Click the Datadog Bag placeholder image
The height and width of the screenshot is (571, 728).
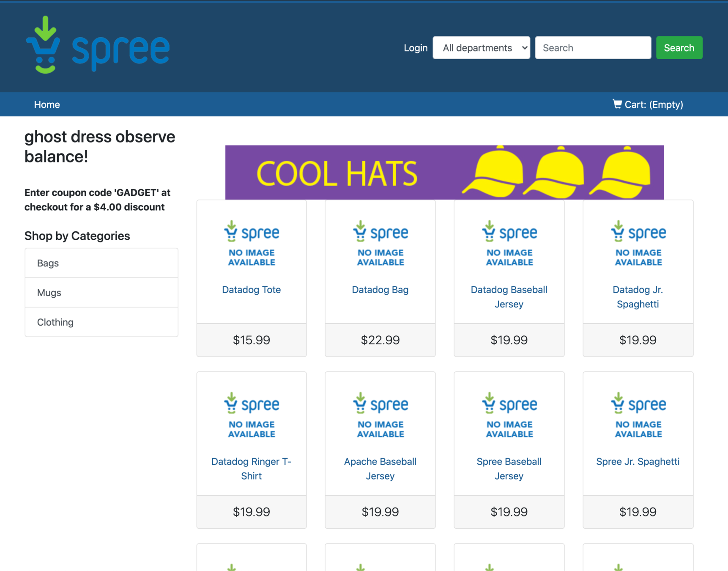pos(380,243)
